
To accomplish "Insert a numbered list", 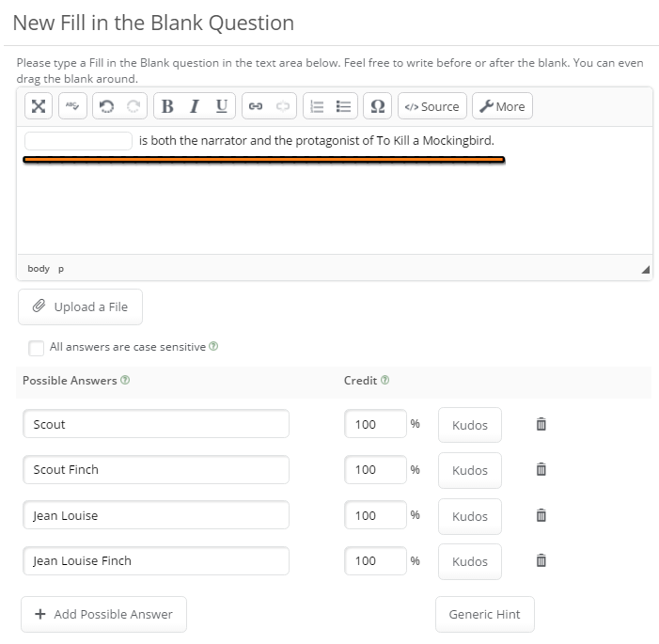I will [318, 106].
